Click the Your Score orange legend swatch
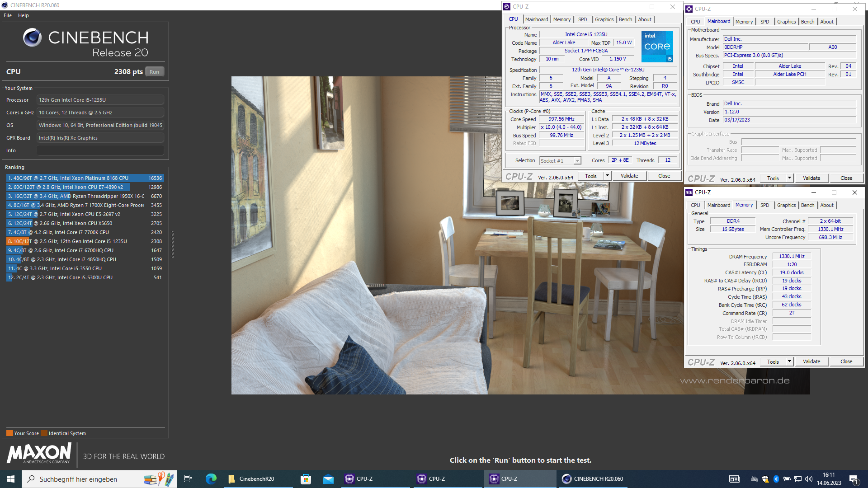The image size is (868, 488). pos(9,433)
